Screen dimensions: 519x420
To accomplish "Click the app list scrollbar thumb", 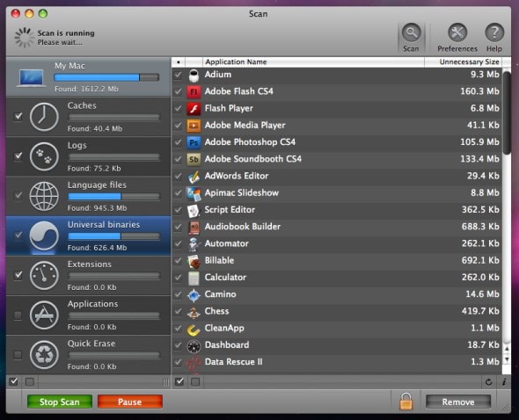I will [507, 112].
